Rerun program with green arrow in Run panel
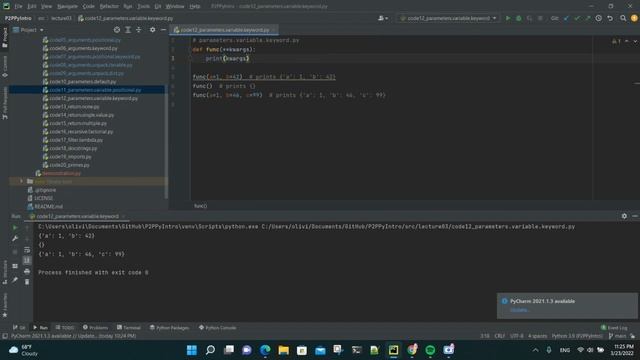 pos(15,227)
